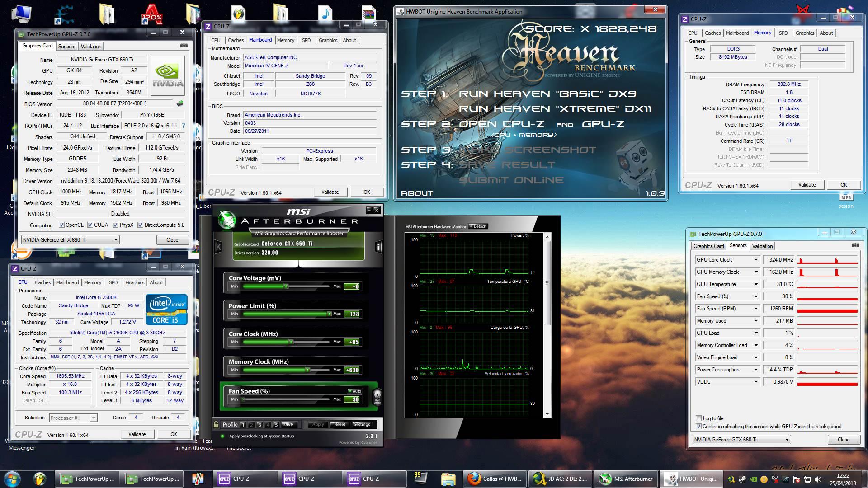This screenshot has height=488, width=868.
Task: Open About tab in CPU-Z Mainboard window
Action: pos(349,40)
